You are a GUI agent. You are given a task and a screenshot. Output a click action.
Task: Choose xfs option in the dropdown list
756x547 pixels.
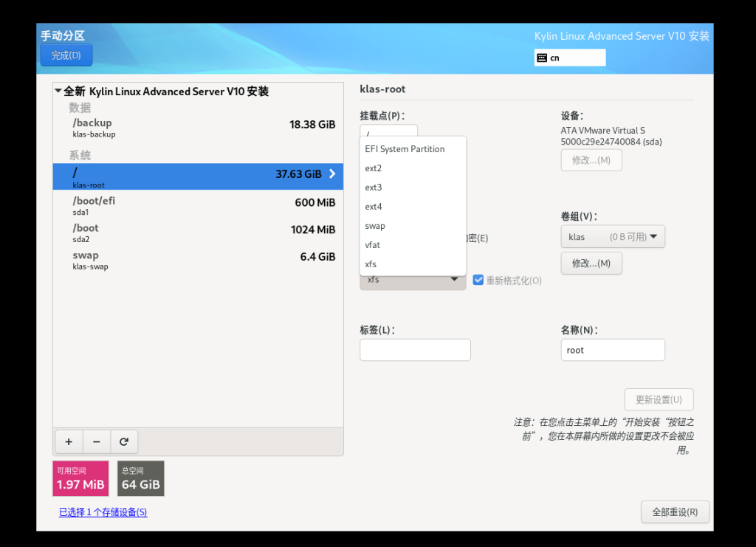point(413,264)
